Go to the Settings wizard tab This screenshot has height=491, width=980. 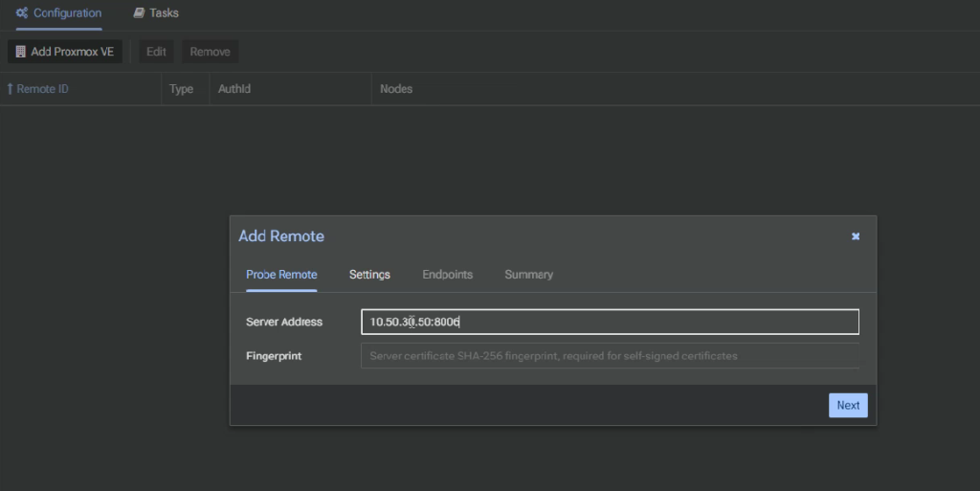pyautogui.click(x=369, y=275)
